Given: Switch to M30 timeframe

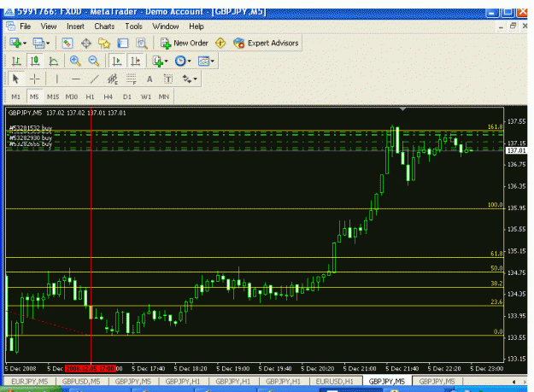Looking at the screenshot, I should [72, 97].
